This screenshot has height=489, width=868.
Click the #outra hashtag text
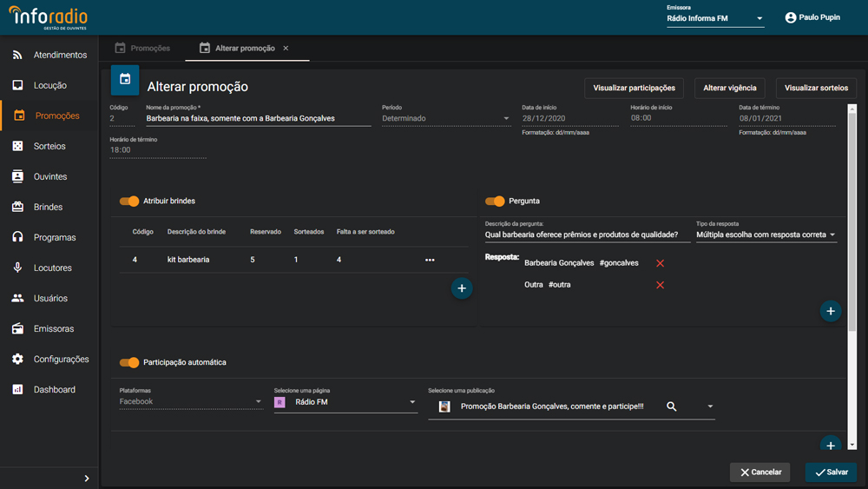(x=559, y=285)
